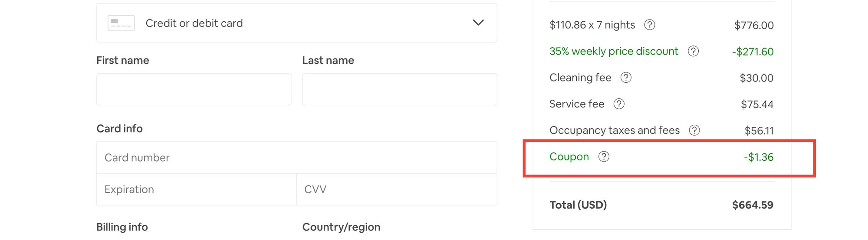
Task: Click the 35% weekly price discount text
Action: (614, 51)
